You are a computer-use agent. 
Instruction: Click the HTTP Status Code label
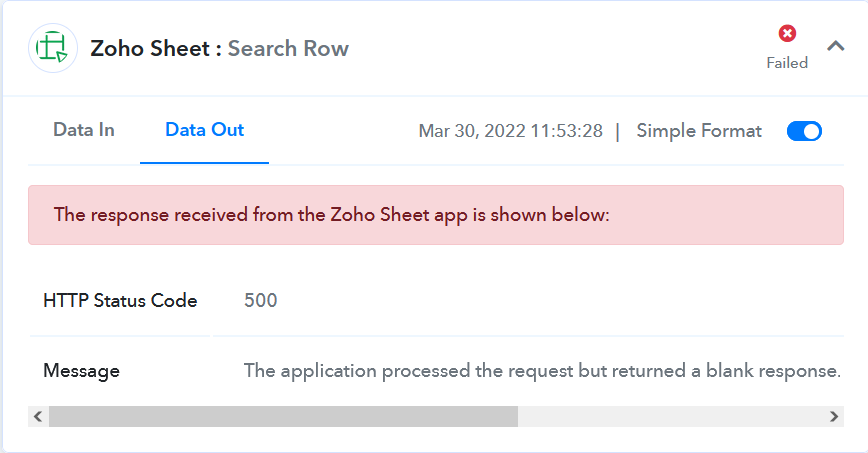[x=120, y=300]
